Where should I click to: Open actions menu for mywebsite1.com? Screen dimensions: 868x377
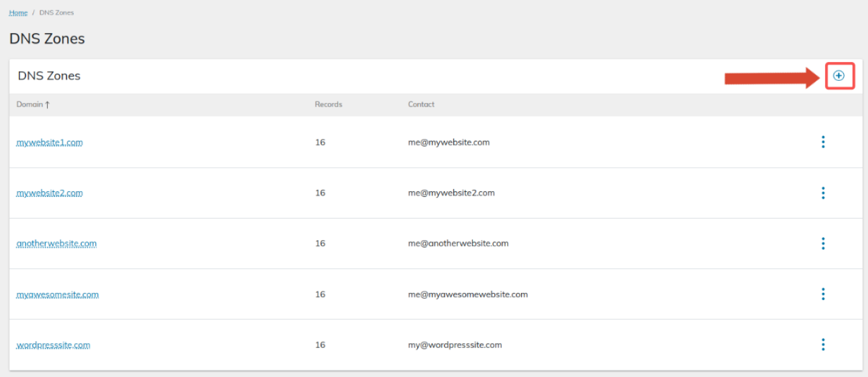point(823,142)
